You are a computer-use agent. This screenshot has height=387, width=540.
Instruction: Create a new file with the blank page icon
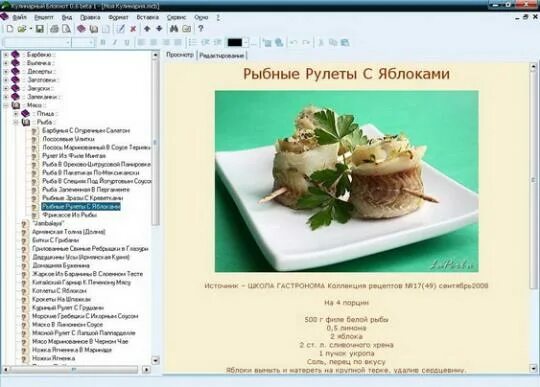[x=10, y=29]
